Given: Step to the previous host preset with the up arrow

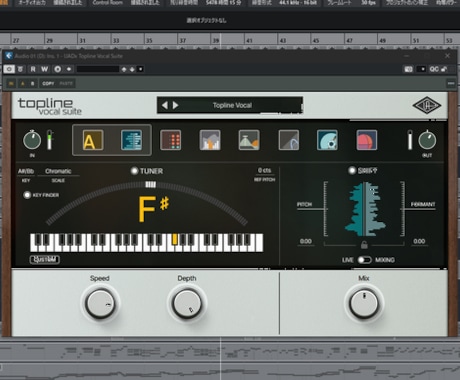Looking at the screenshot, I should point(124,69).
